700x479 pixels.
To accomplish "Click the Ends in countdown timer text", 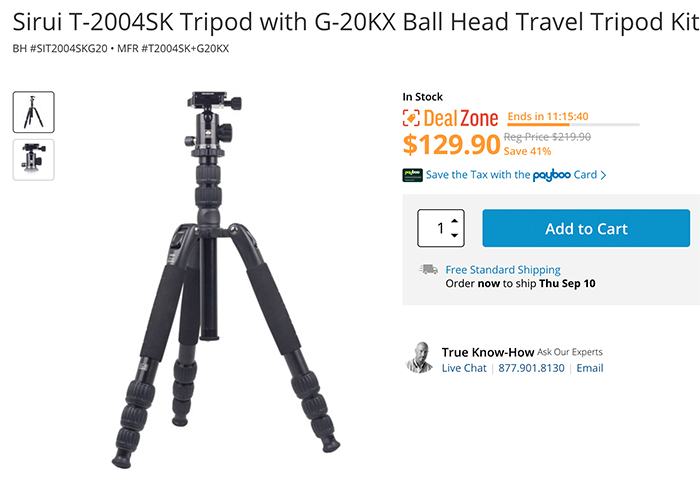I will pyautogui.click(x=548, y=117).
